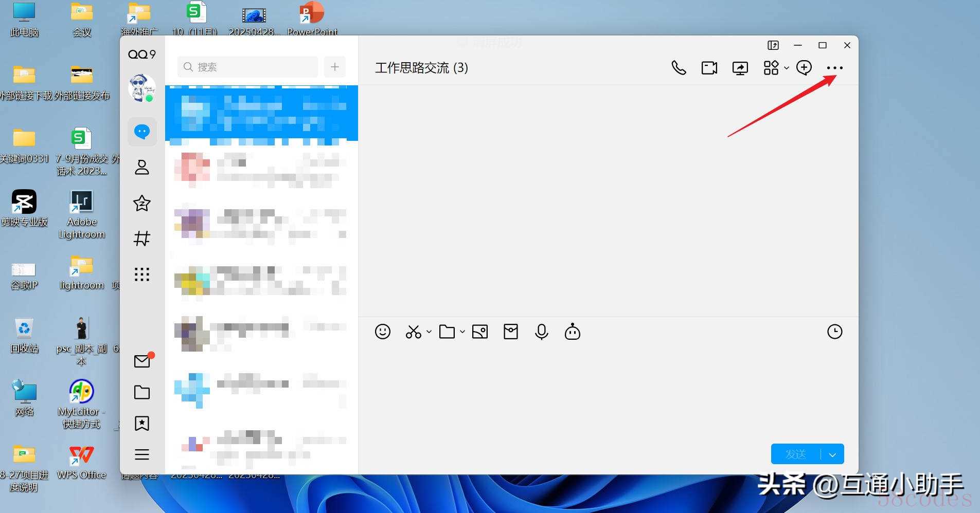Open the bookmarked favorites icon in sidebar
The image size is (980, 513).
(142, 423)
